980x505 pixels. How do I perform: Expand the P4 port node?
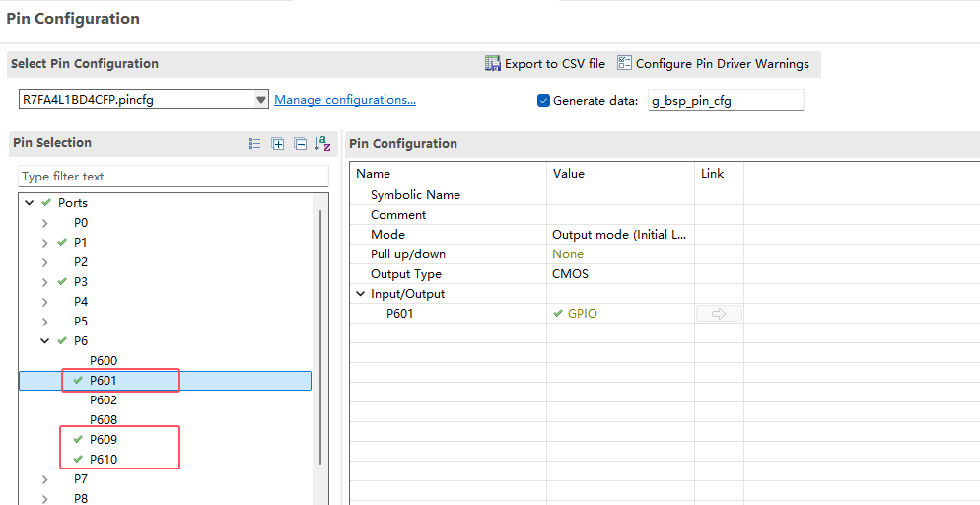pyautogui.click(x=44, y=302)
